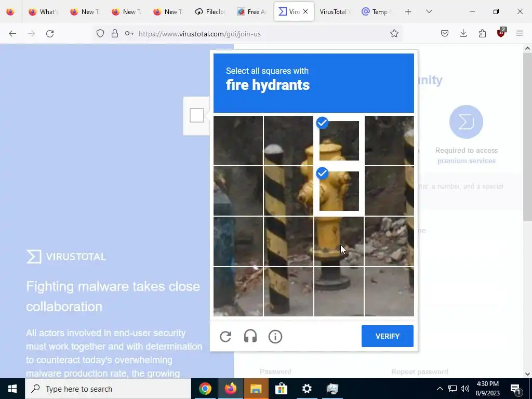Open Microsoft Store from taskbar

coord(281,389)
